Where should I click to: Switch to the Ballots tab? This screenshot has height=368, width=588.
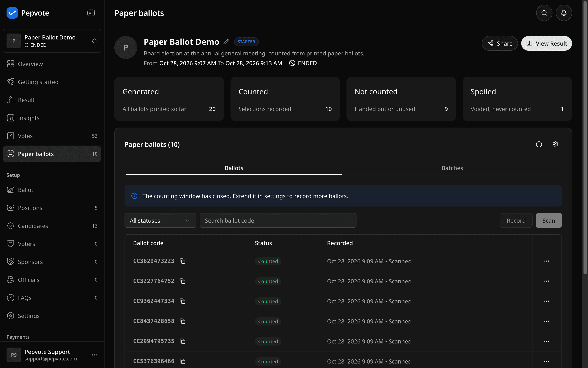click(x=234, y=168)
